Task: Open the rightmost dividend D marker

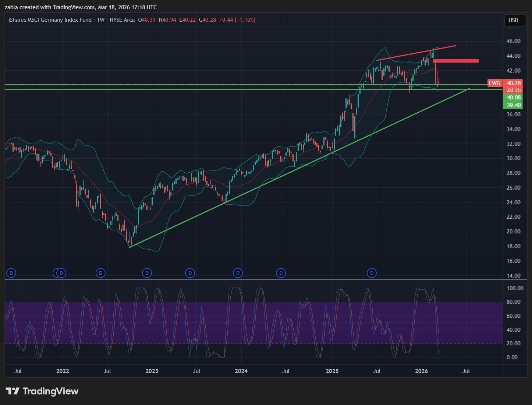Action: tap(372, 273)
